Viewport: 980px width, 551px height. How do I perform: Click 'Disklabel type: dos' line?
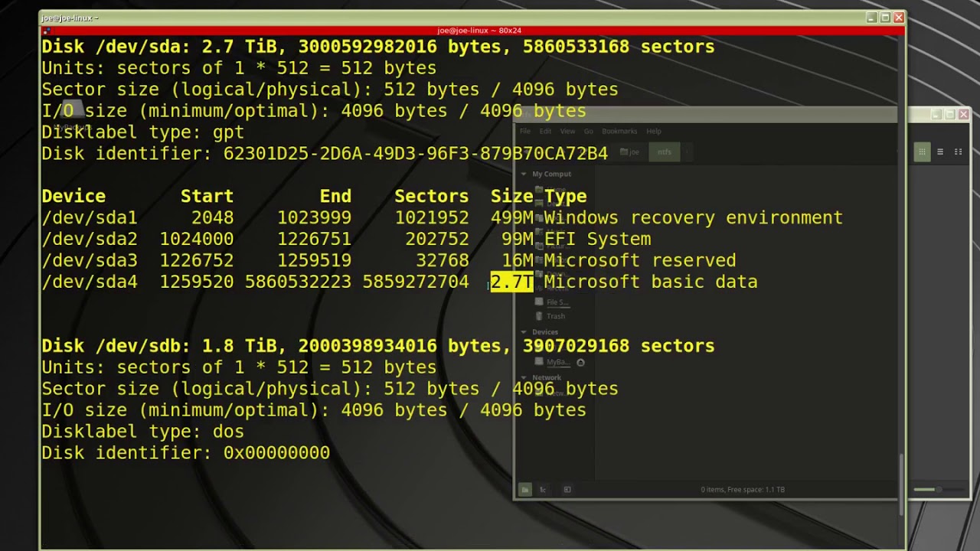142,432
